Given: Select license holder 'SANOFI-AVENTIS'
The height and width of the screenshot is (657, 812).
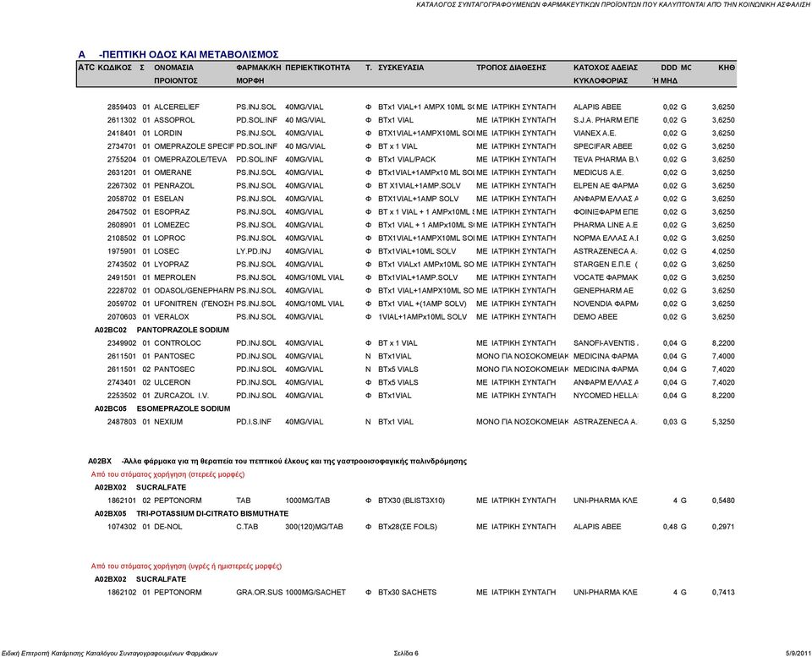Looking at the screenshot, I should (x=606, y=343).
